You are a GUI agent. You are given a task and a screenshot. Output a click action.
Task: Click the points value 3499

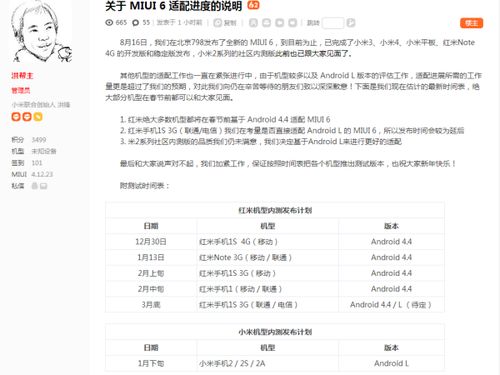pyautogui.click(x=39, y=140)
